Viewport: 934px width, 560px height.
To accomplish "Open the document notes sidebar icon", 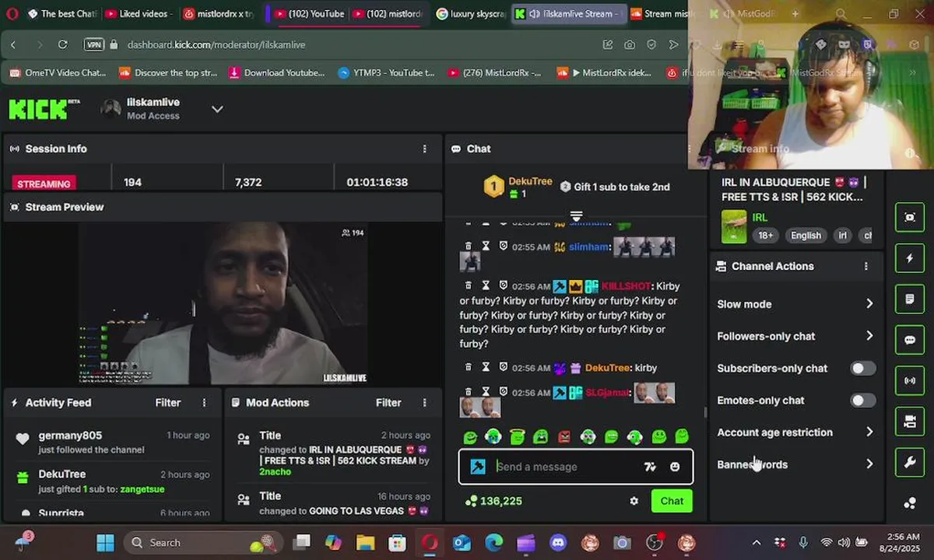I will tap(910, 299).
